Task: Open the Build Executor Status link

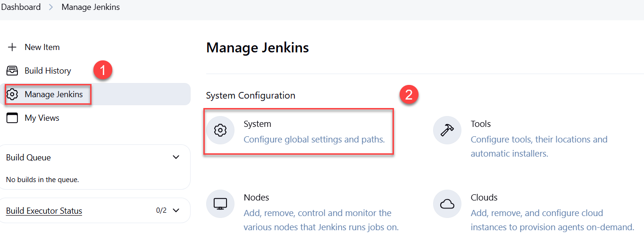Action: pos(44,211)
